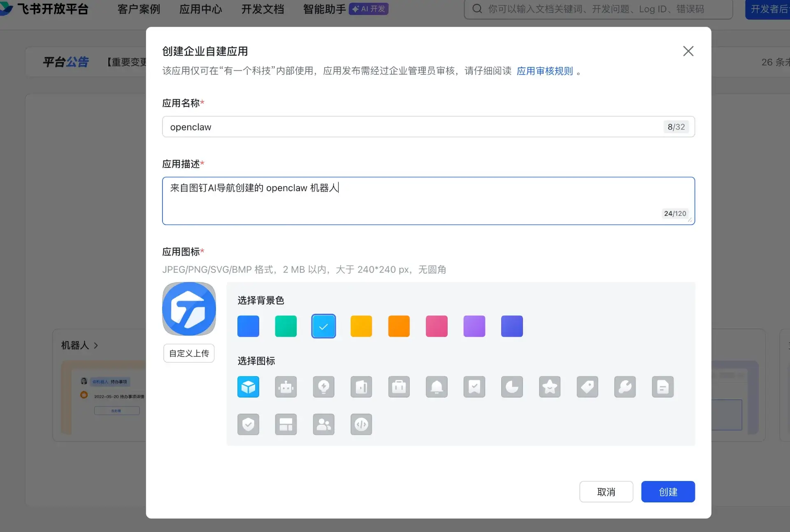Select the robot app icon
The height and width of the screenshot is (532, 790).
click(x=286, y=387)
